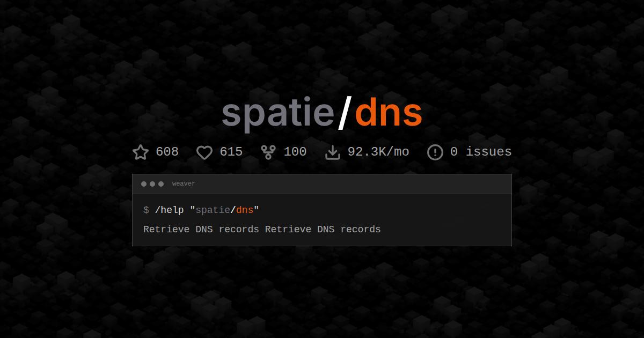Click the star count 608
This screenshot has height=338, width=644.
pos(167,152)
